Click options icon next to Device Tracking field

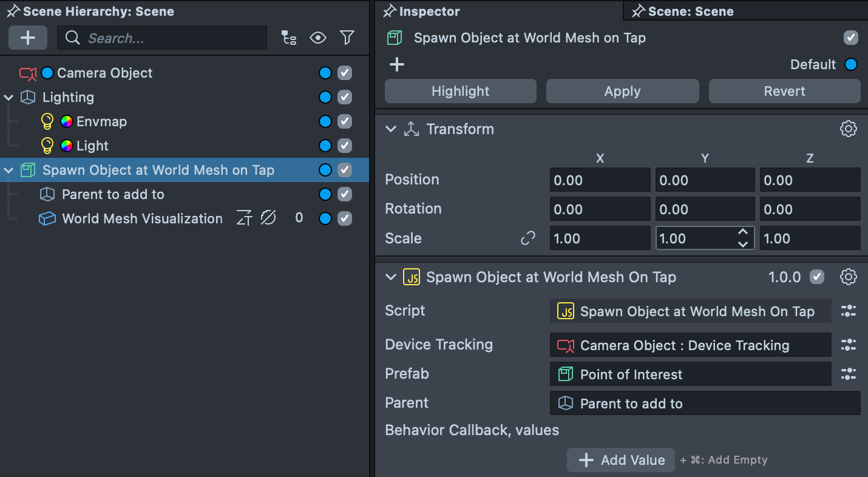[848, 345]
